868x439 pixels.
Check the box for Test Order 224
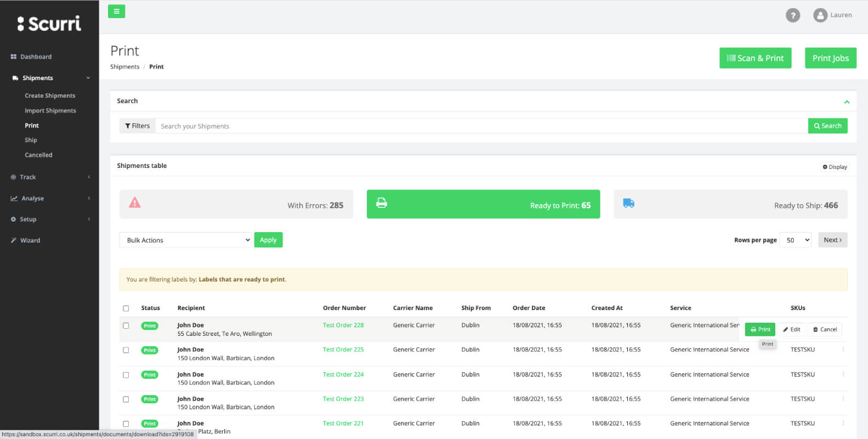click(126, 375)
